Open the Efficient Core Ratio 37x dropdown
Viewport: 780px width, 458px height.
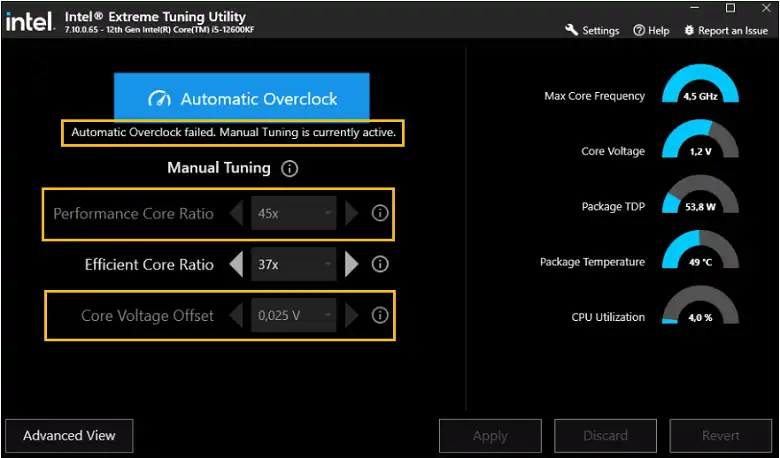(293, 264)
